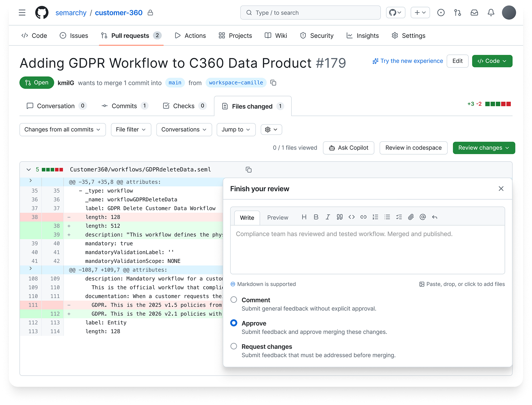The image size is (532, 405).
Task: Expand hidden lines above line 108
Action: [x=30, y=269]
